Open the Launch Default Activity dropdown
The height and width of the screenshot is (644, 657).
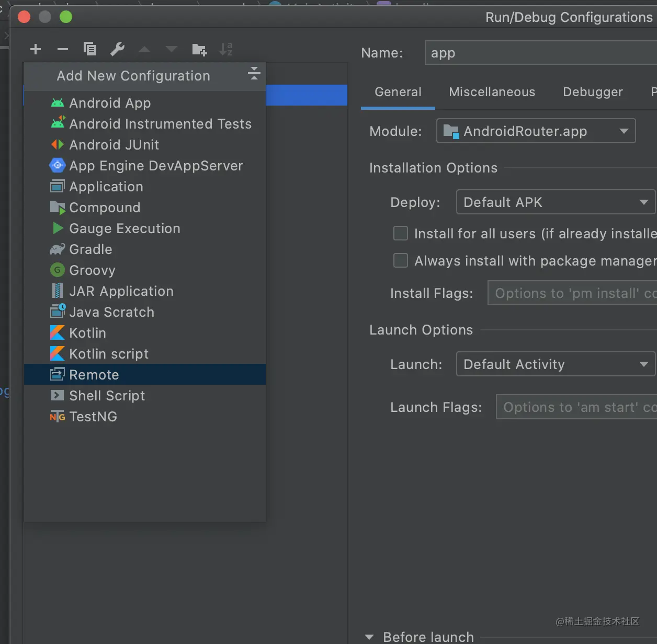(x=556, y=364)
